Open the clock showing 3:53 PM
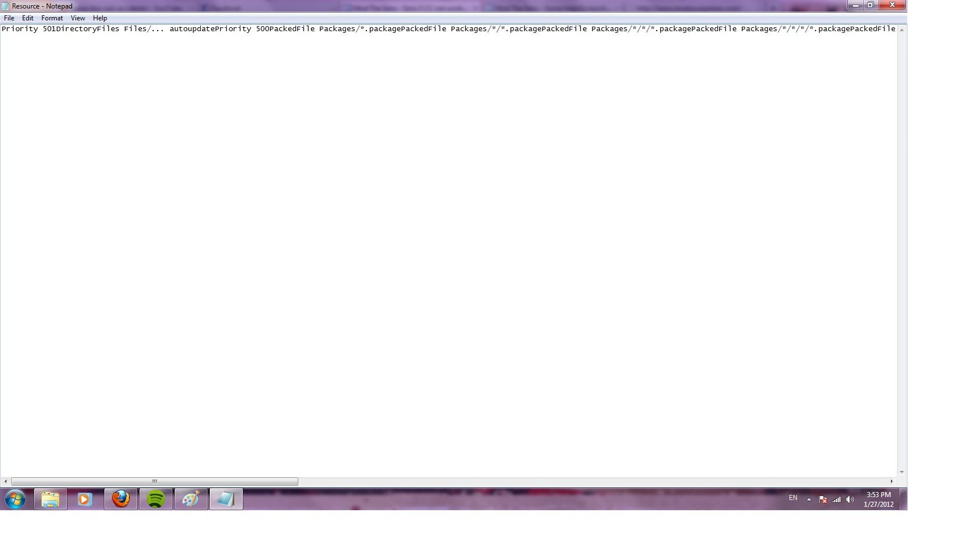 [x=878, y=499]
